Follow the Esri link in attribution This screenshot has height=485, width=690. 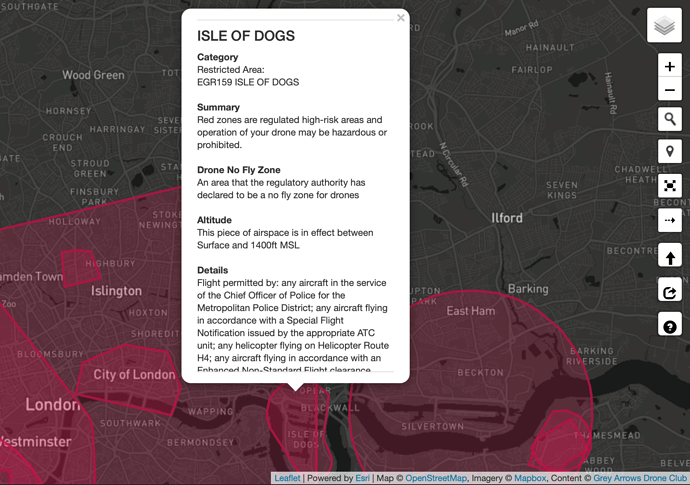coord(362,478)
